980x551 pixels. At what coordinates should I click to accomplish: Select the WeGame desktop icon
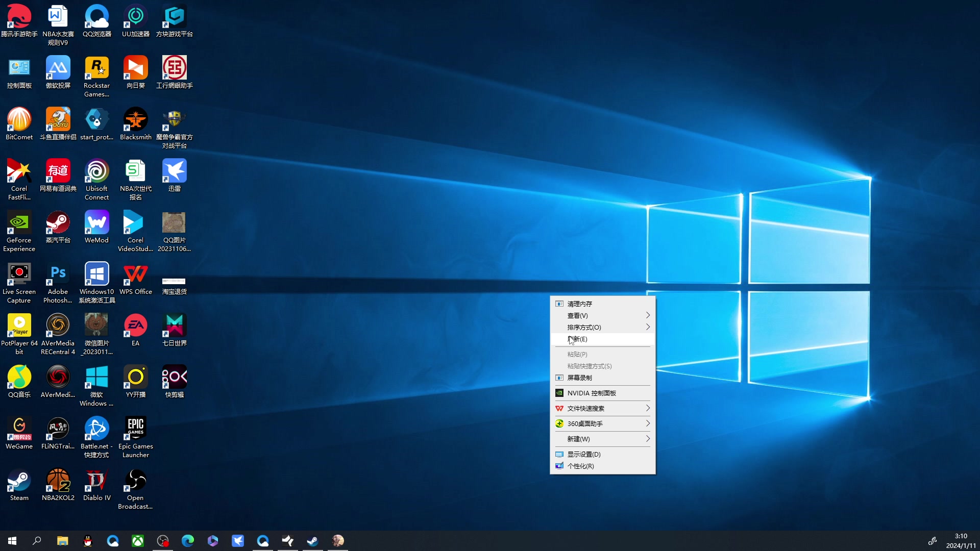click(19, 433)
